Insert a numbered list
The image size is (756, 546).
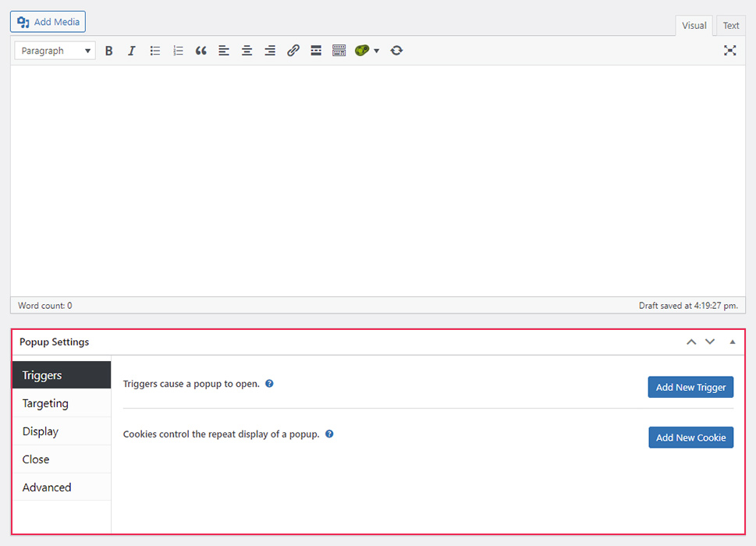pyautogui.click(x=177, y=50)
